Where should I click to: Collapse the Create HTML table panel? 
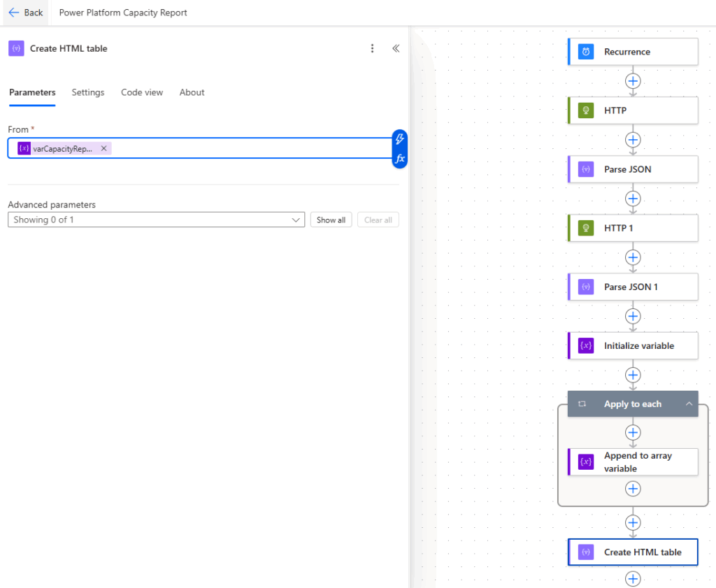(x=396, y=48)
